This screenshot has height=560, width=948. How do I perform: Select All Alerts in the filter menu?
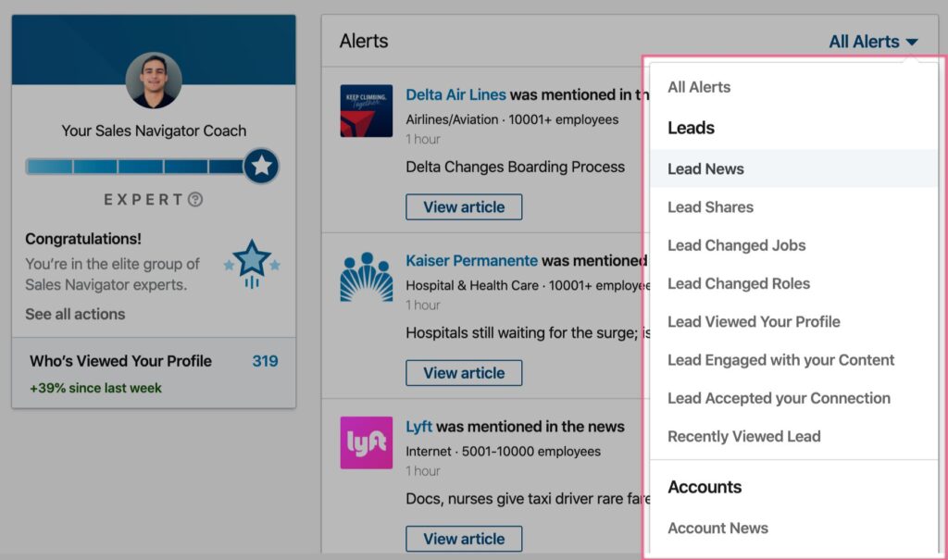(699, 87)
